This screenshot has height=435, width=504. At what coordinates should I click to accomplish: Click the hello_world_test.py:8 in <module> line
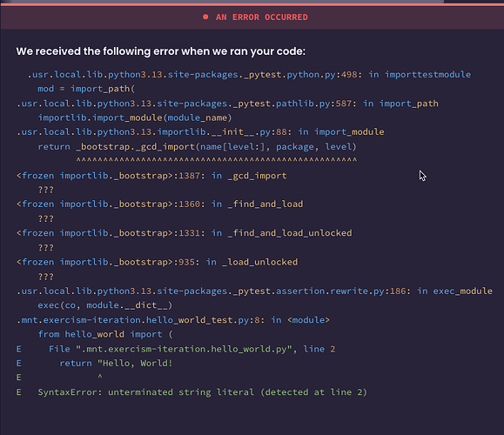pyautogui.click(x=173, y=320)
